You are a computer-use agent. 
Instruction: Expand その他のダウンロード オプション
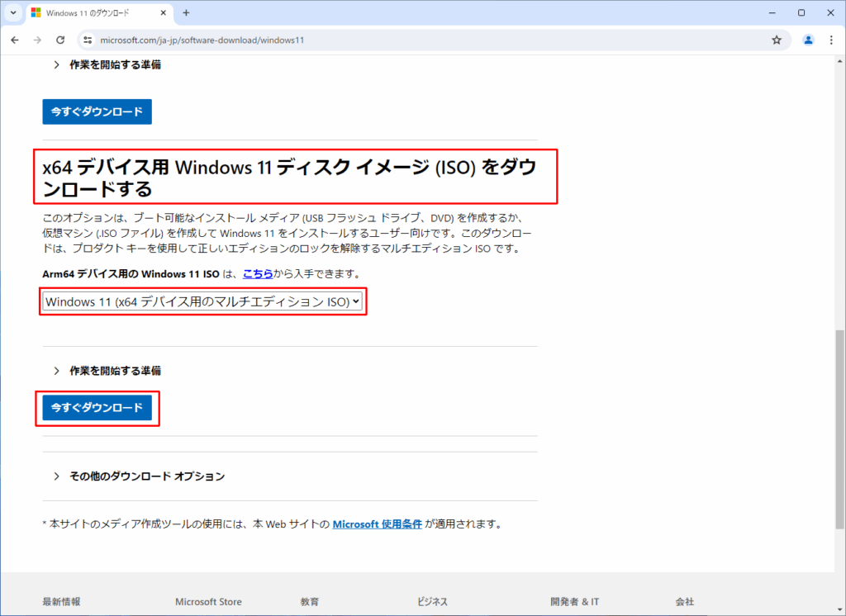(x=139, y=476)
